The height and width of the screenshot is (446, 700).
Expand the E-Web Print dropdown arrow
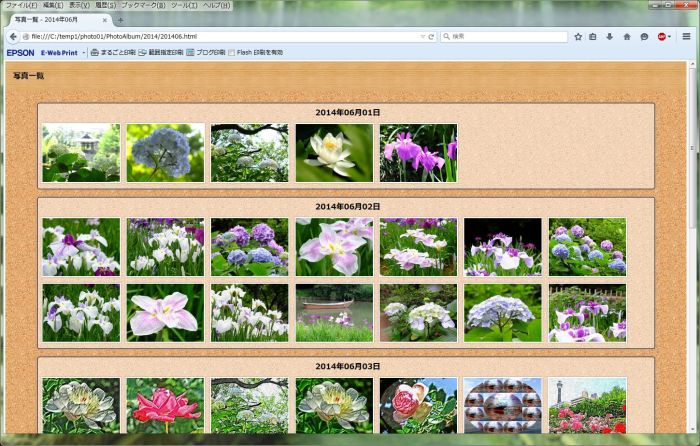pos(84,52)
